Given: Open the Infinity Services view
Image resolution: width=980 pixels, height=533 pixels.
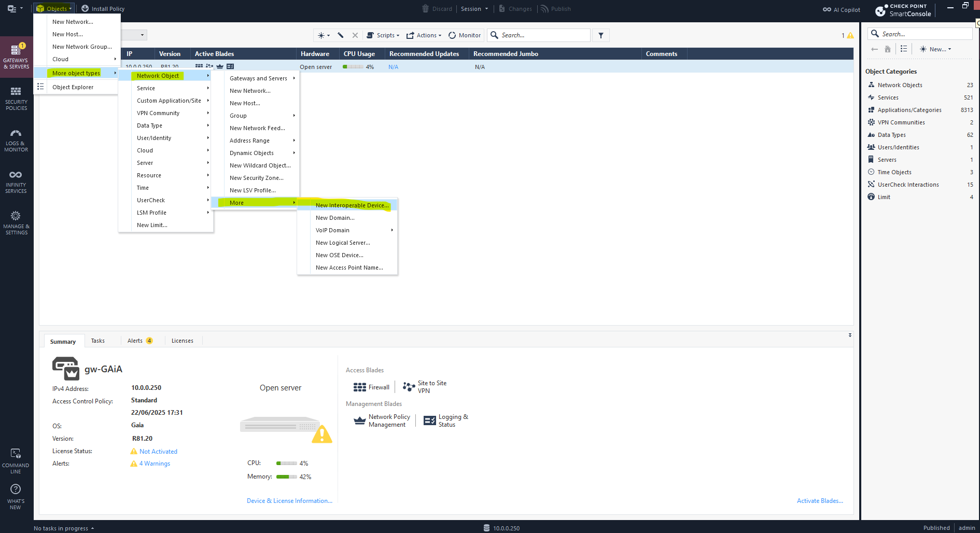Looking at the screenshot, I should point(17,181).
